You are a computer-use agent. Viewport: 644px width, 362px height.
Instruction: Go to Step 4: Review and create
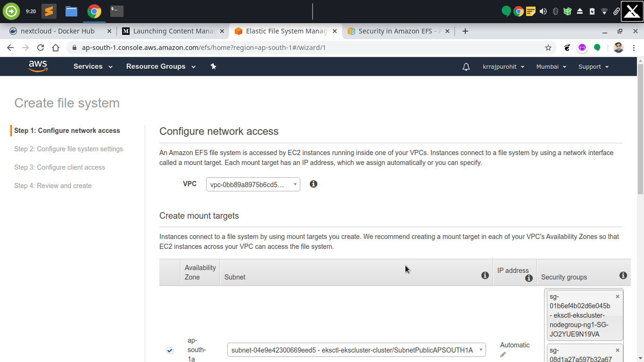click(x=53, y=186)
